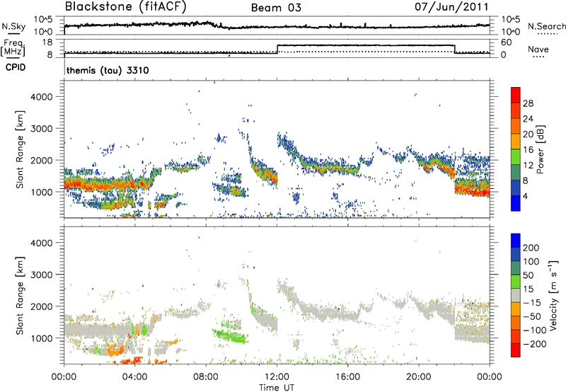Viewport: 566px width, 392px height.
Task: Click the red top of Power colorbar
Action: [x=516, y=95]
